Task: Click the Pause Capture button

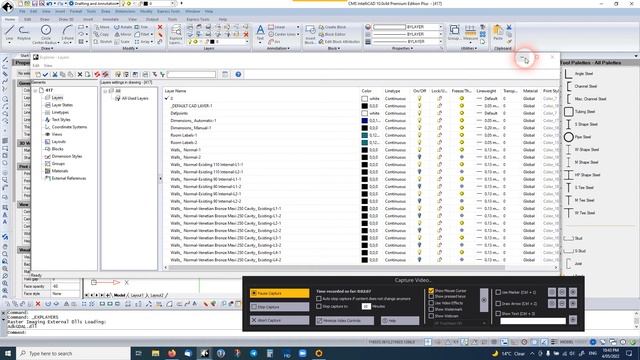Action: (280, 293)
